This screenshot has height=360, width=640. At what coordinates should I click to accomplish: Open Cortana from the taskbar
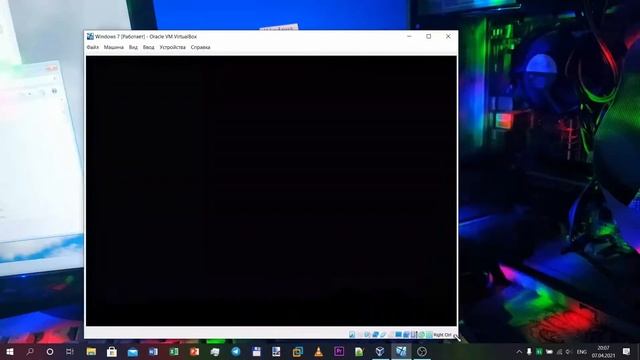(x=50, y=351)
